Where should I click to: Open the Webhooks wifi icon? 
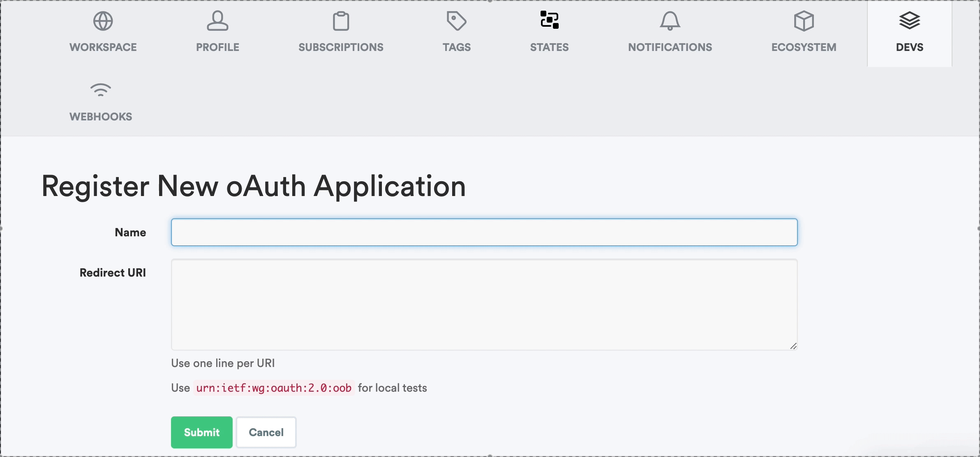pyautogui.click(x=101, y=90)
